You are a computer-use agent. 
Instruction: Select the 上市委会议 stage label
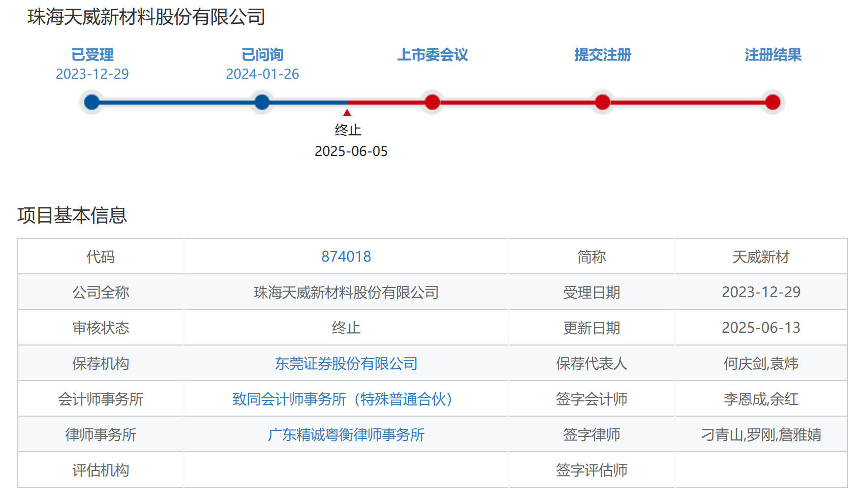click(x=432, y=54)
